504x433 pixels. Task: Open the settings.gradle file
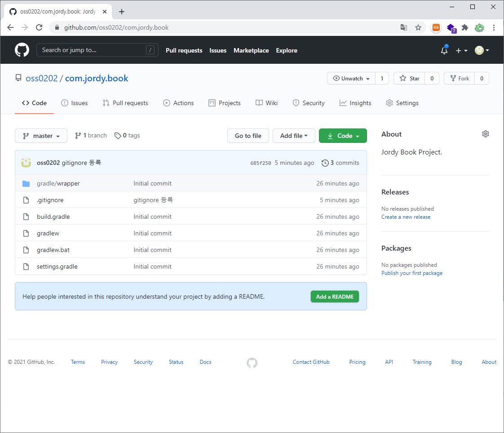click(57, 267)
